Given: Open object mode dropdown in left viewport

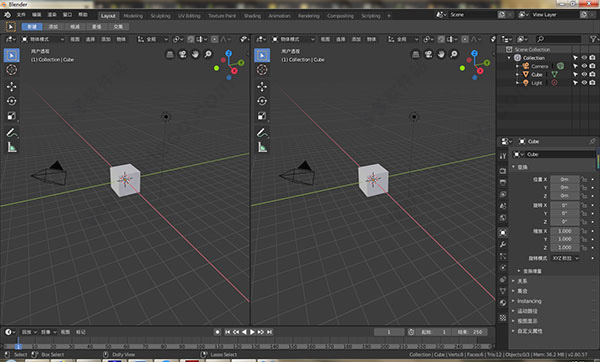Looking at the screenshot, I should [x=43, y=39].
